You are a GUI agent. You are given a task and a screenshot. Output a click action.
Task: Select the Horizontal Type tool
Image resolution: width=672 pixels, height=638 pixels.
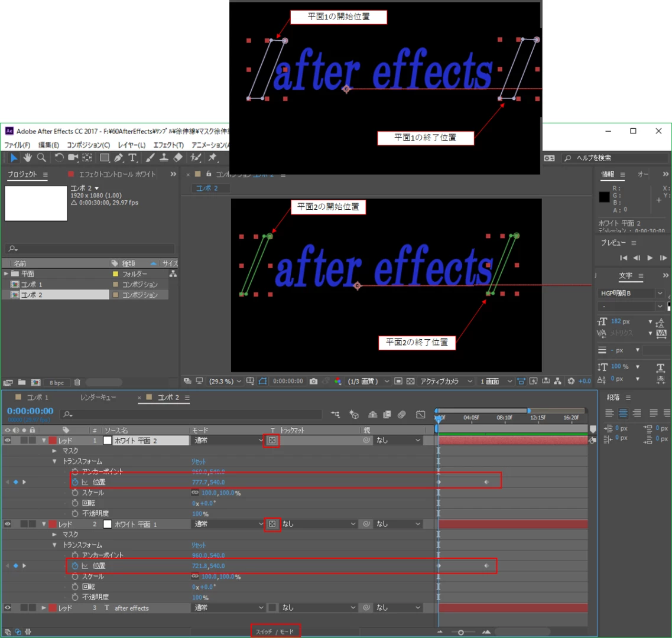133,158
